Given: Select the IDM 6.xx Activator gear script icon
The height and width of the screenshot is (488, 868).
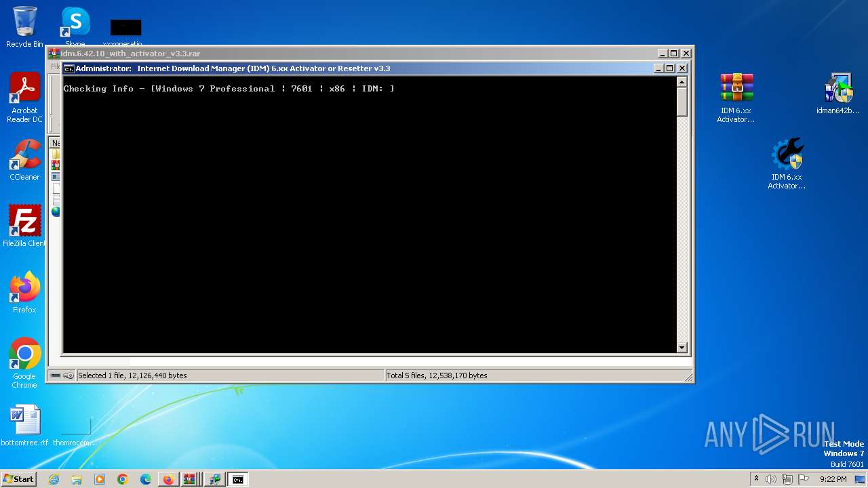Looking at the screenshot, I should pos(787,164).
